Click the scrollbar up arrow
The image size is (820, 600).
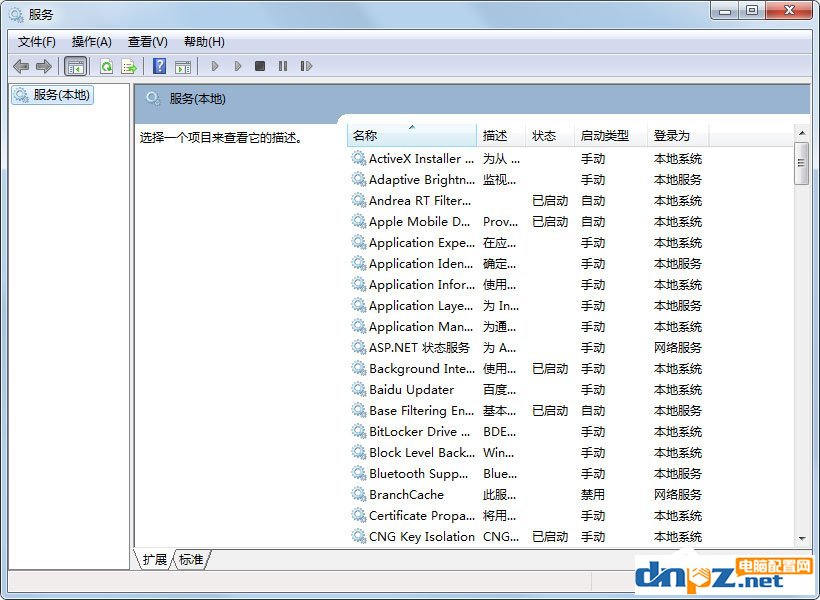(802, 133)
